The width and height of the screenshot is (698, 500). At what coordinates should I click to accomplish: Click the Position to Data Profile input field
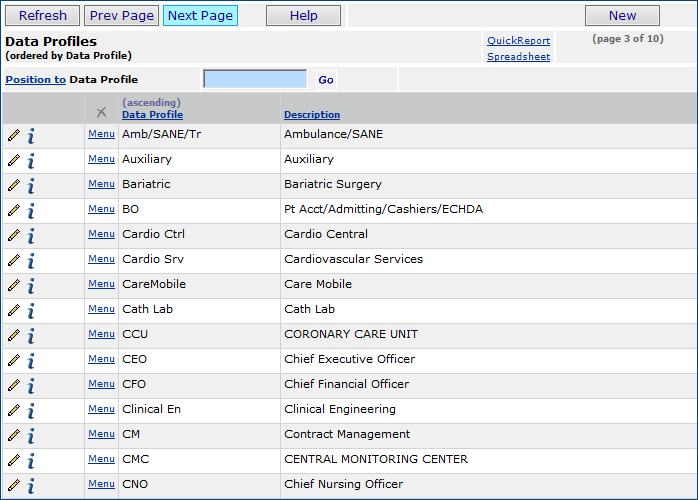pyautogui.click(x=255, y=79)
